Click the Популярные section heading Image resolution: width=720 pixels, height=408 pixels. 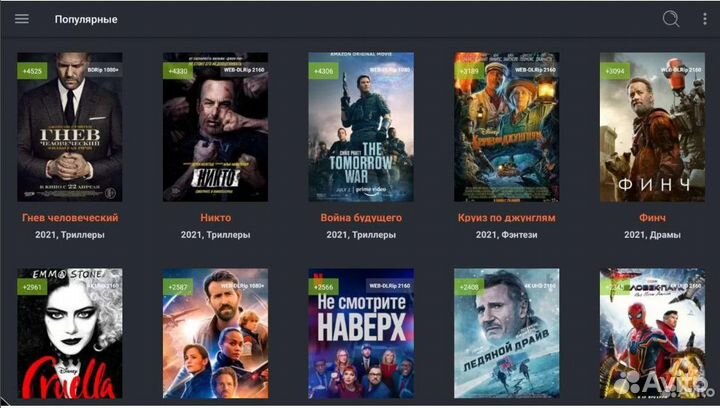[86, 19]
